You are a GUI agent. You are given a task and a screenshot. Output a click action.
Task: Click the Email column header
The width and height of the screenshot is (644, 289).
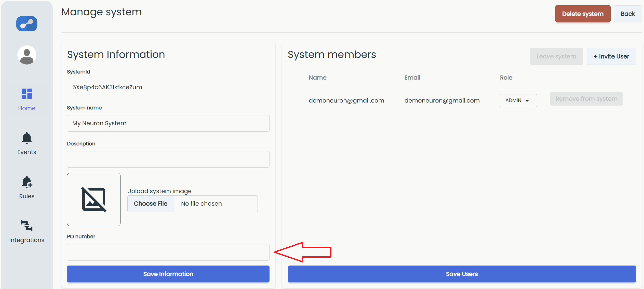(412, 78)
